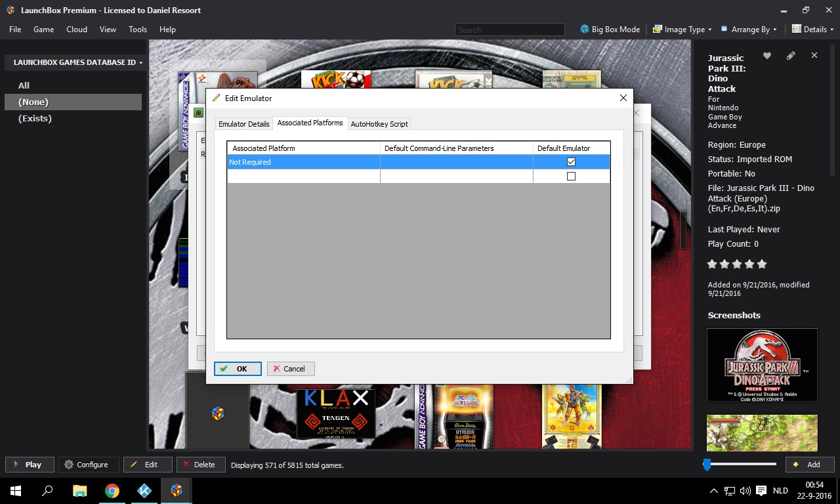Switch to the AutoHotkey Script tab

(x=379, y=123)
